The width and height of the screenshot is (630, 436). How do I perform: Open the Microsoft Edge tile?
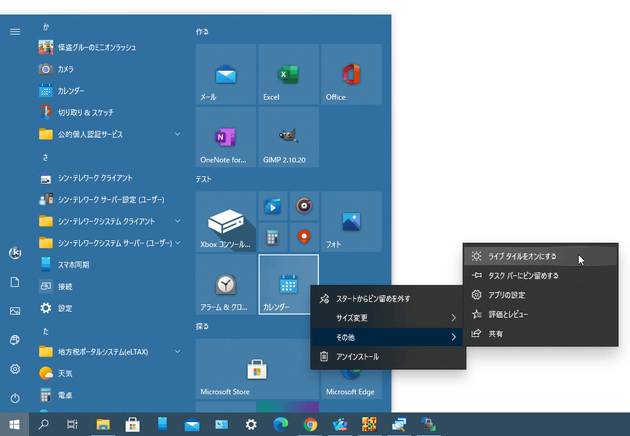351,384
